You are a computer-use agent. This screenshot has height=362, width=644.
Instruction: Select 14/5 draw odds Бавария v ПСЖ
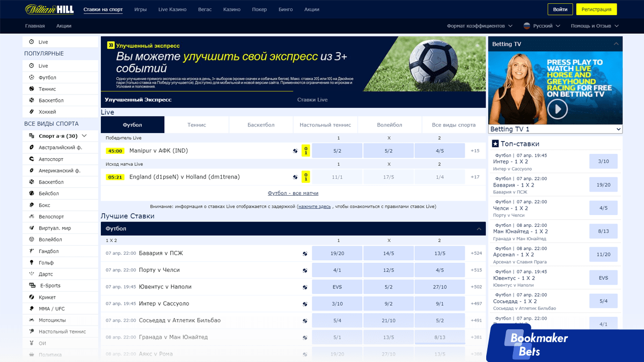(389, 253)
